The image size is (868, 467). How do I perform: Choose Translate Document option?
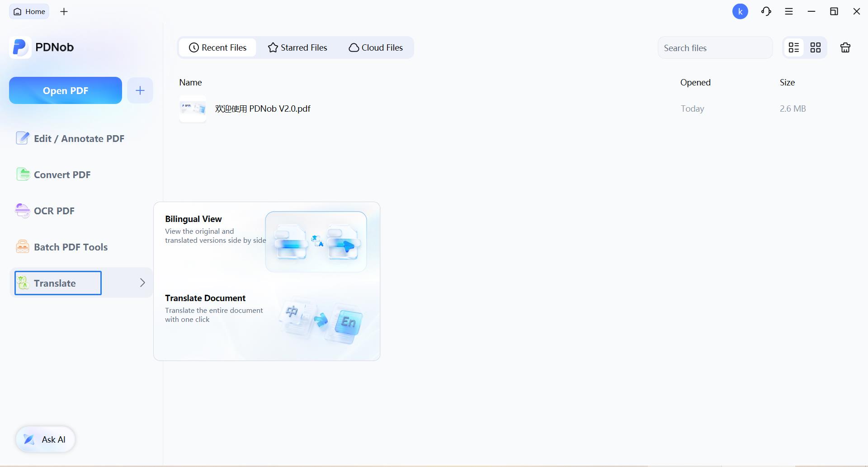coord(267,321)
